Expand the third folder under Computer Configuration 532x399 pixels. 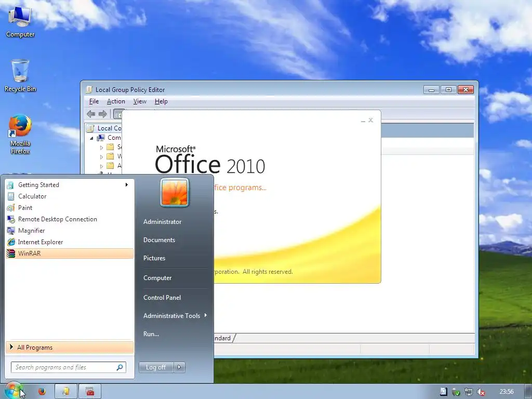click(101, 166)
